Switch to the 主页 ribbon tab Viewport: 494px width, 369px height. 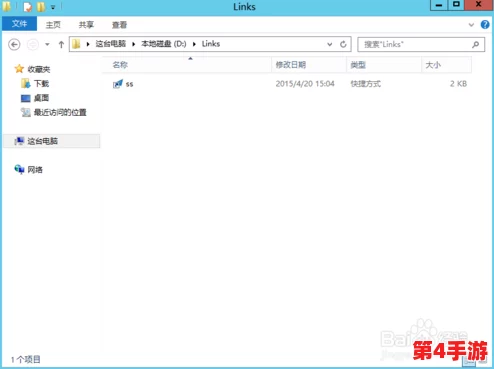(53, 25)
